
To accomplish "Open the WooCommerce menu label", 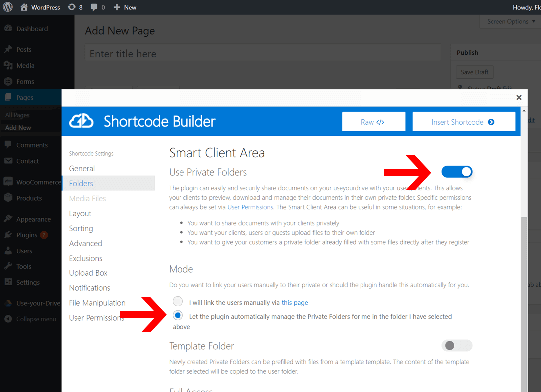I will click(39, 182).
